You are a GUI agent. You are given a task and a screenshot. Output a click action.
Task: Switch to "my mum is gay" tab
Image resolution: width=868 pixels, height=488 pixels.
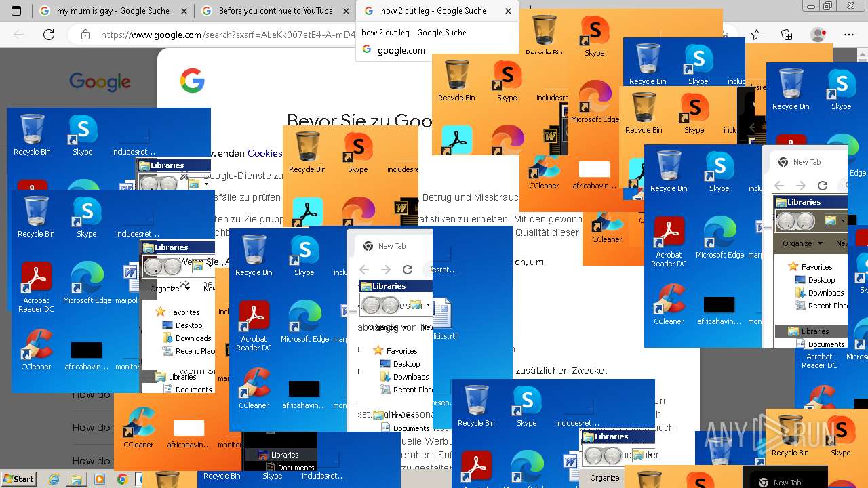113,11
